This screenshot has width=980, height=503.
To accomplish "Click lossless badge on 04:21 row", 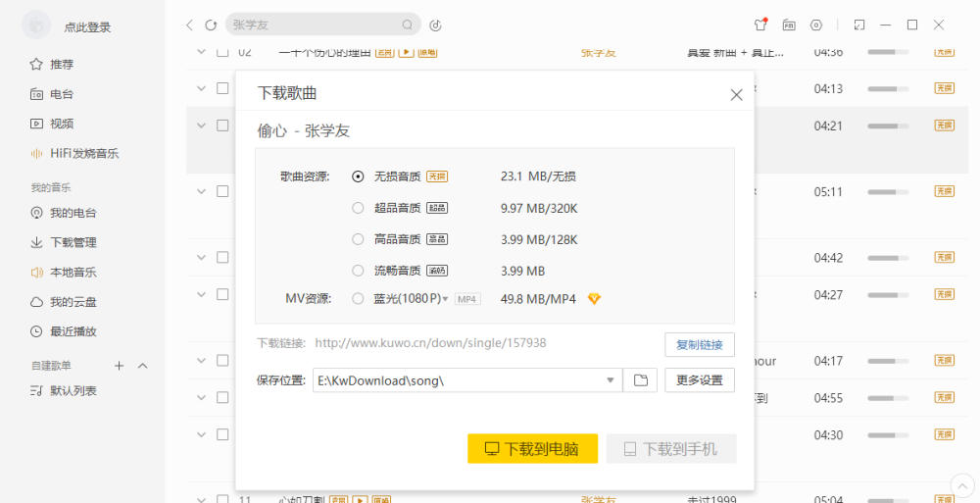I will tap(945, 126).
